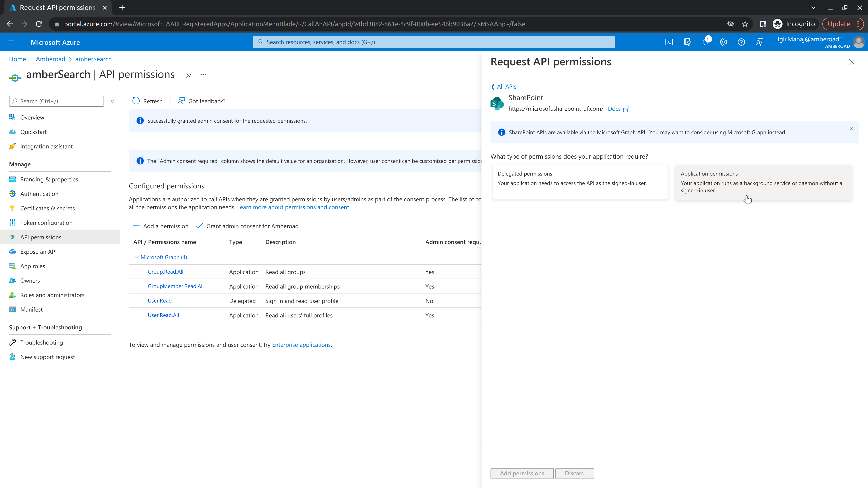Viewport: 868px width, 488px height.
Task: Open the portal hamburger menu
Action: pos(11,42)
